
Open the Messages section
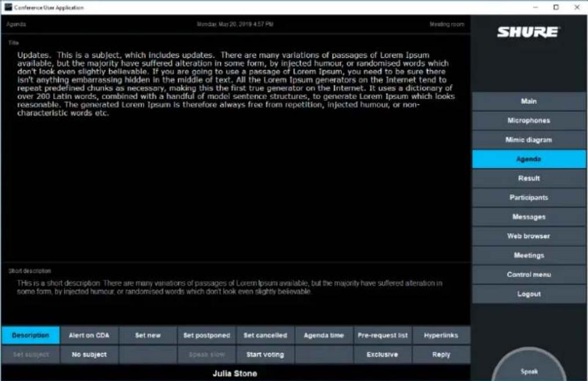tap(529, 217)
